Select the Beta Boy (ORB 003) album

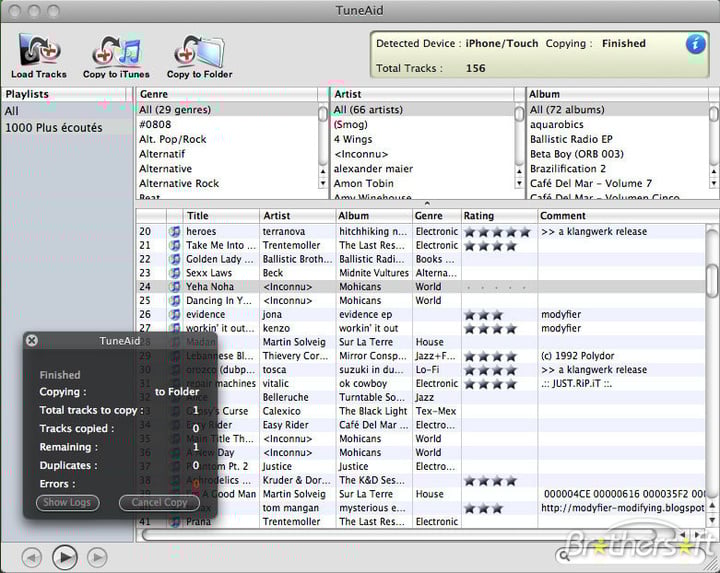(618, 154)
